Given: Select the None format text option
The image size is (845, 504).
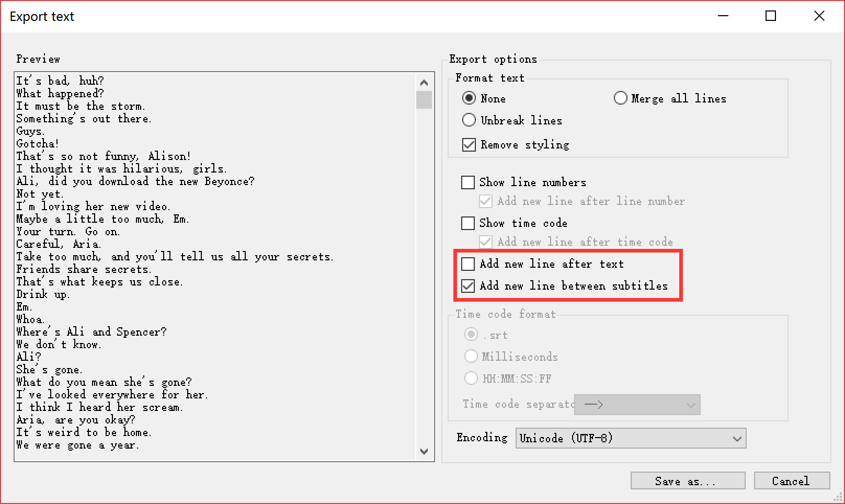Looking at the screenshot, I should (x=469, y=98).
